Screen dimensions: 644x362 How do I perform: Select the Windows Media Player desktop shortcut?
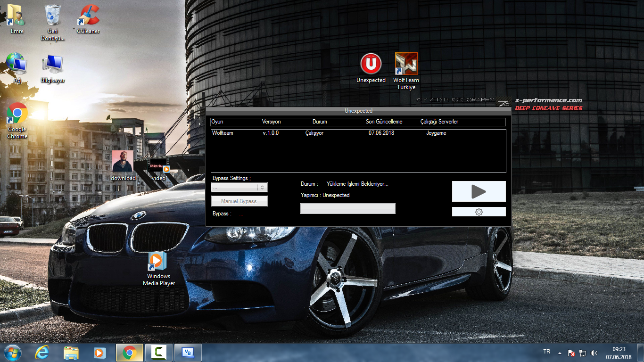(159, 269)
